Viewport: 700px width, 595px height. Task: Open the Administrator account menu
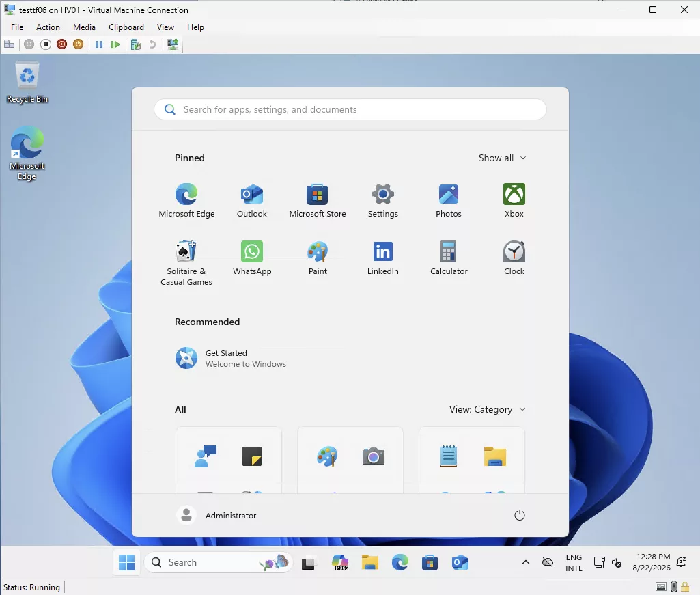[216, 516]
